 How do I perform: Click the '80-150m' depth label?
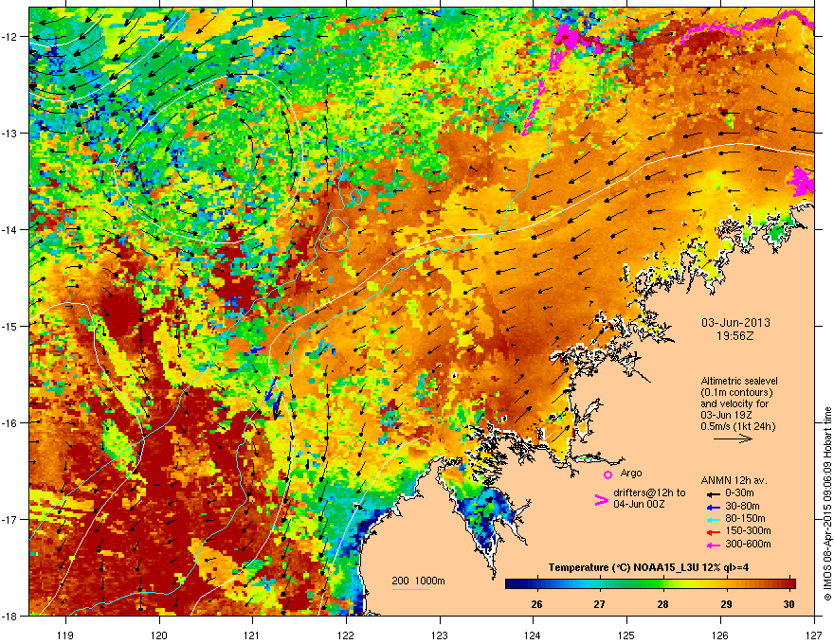[745, 519]
